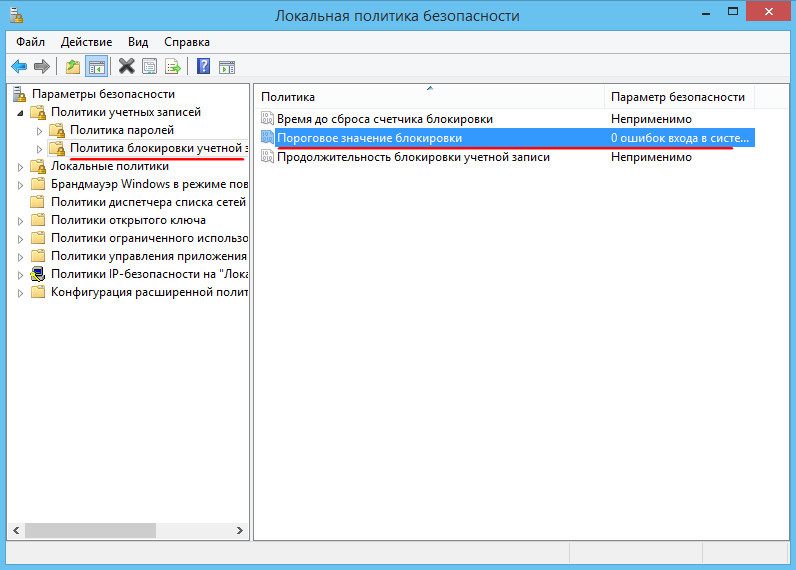Image resolution: width=796 pixels, height=570 pixels.
Task: Collapse the Политики учетных записей node
Action: point(20,113)
